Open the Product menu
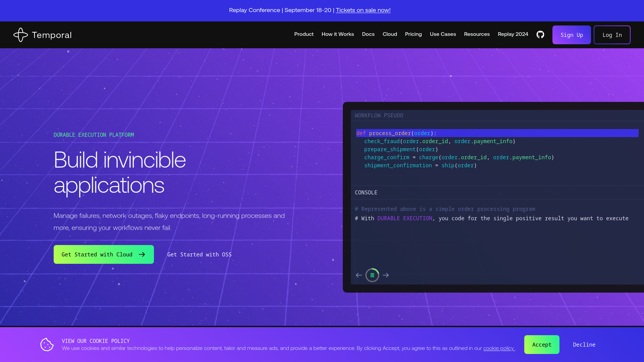The width and height of the screenshot is (644, 362). tap(304, 34)
